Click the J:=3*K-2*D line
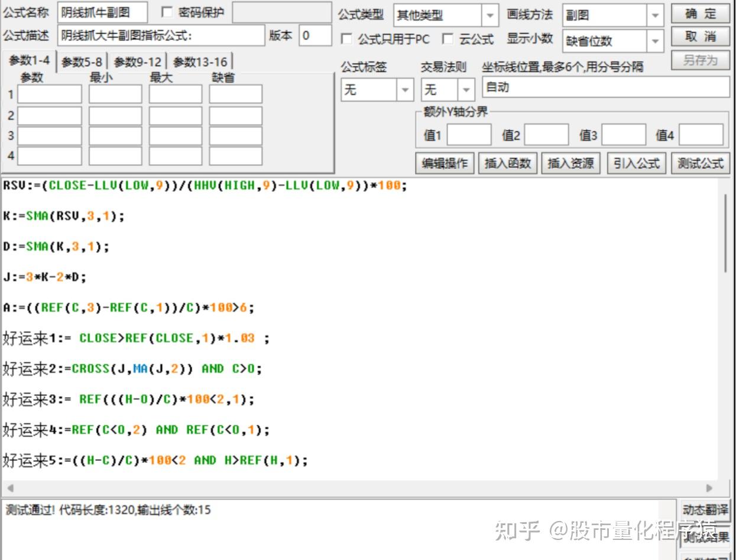Viewport: 736px width, 560px height. tap(44, 277)
